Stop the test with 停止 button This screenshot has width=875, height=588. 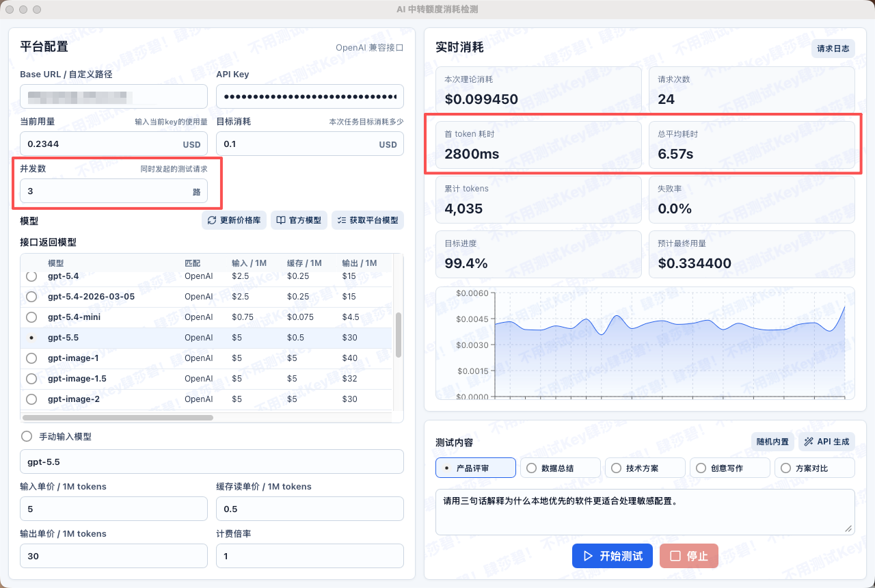point(689,556)
